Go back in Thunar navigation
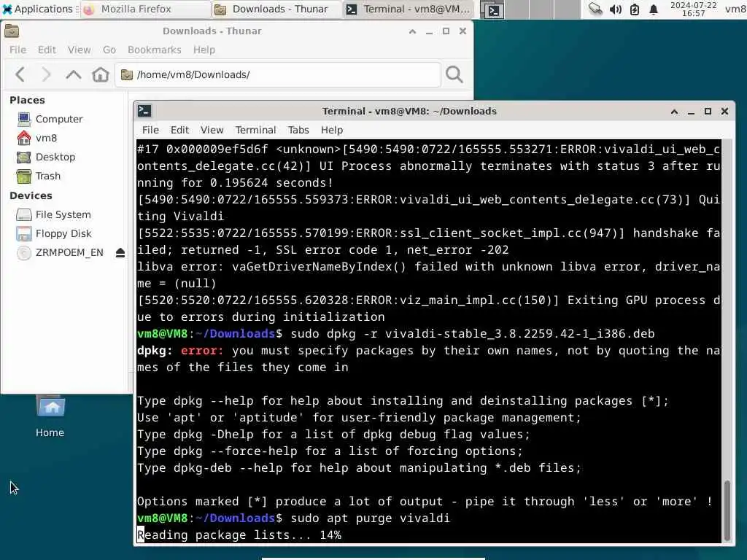Image resolution: width=747 pixels, height=560 pixels. coord(20,75)
